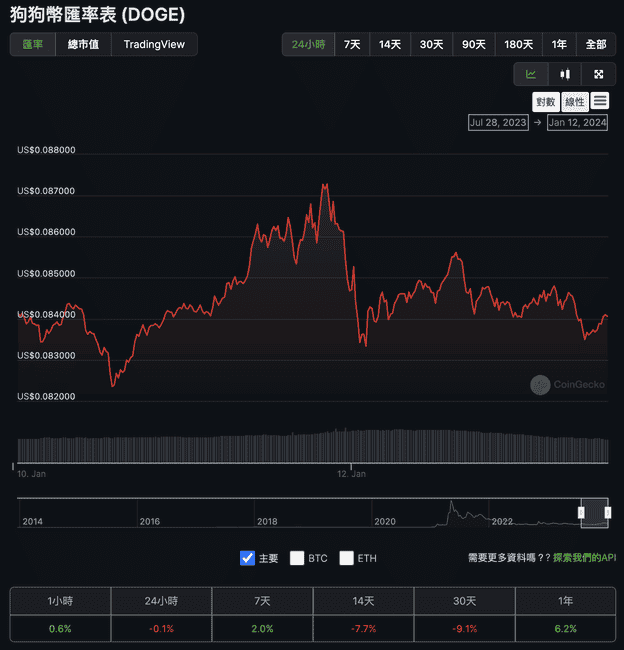Enable the ETH comparison checkbox
This screenshot has height=650, width=624.
click(347, 558)
